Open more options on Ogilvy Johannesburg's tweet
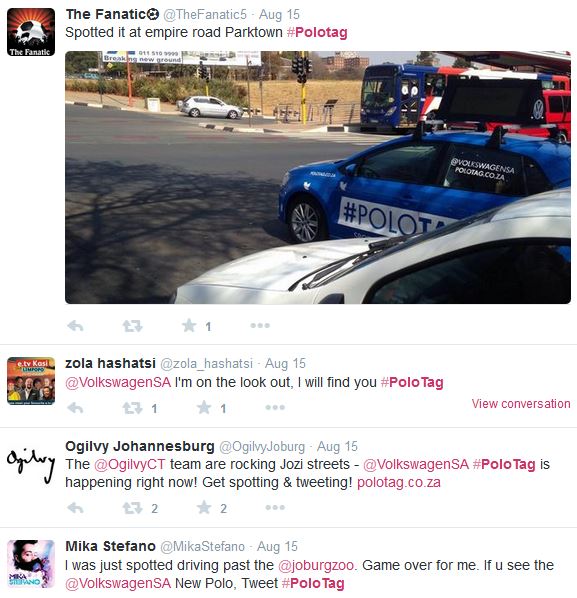This screenshot has width=577, height=598. 275,508
